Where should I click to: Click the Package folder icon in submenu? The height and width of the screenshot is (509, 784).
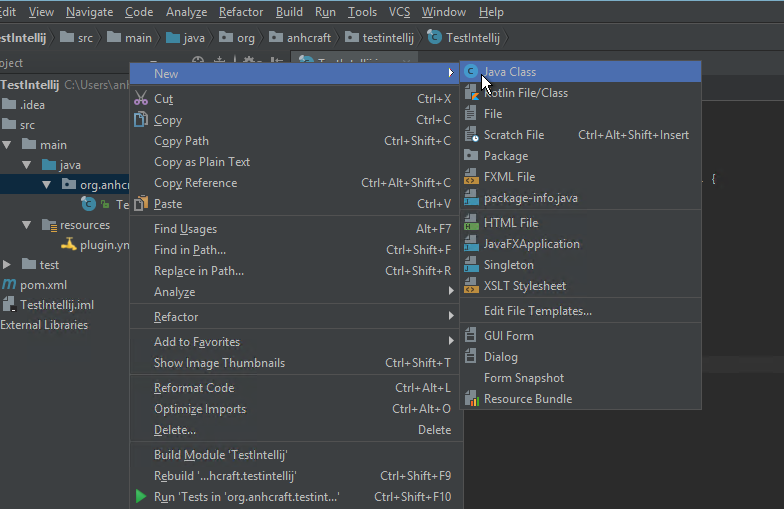(471, 156)
